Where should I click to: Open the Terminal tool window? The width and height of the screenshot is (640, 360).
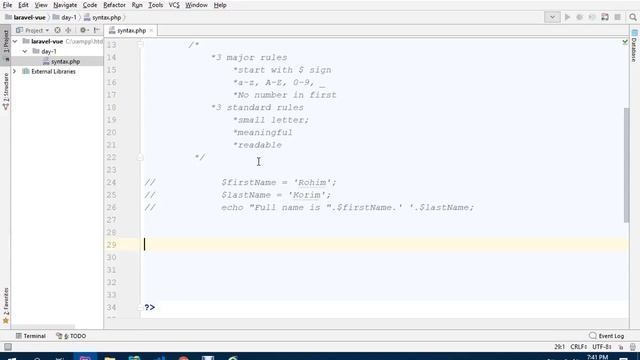tap(31, 336)
